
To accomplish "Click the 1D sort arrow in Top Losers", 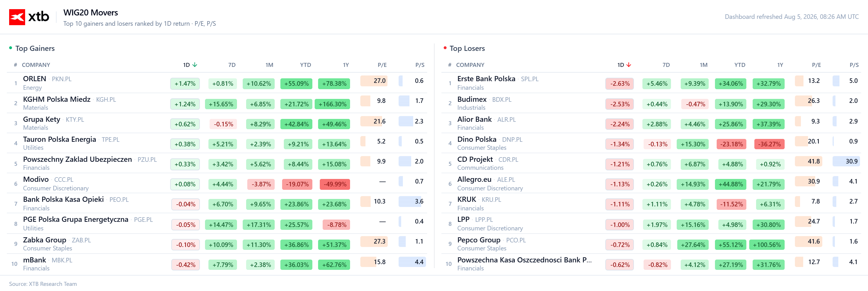I will point(629,65).
